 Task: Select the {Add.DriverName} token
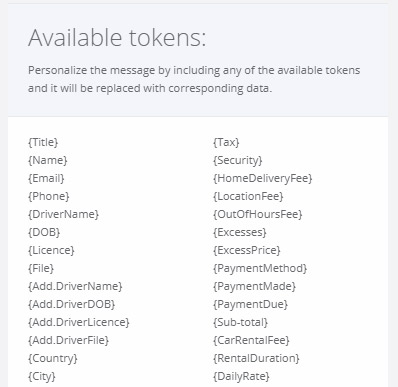point(75,286)
